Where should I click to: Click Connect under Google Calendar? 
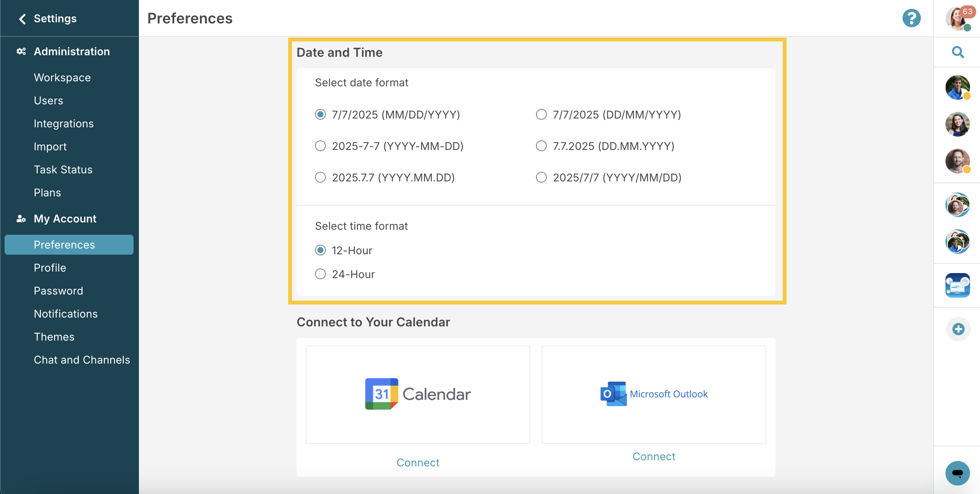pyautogui.click(x=417, y=462)
